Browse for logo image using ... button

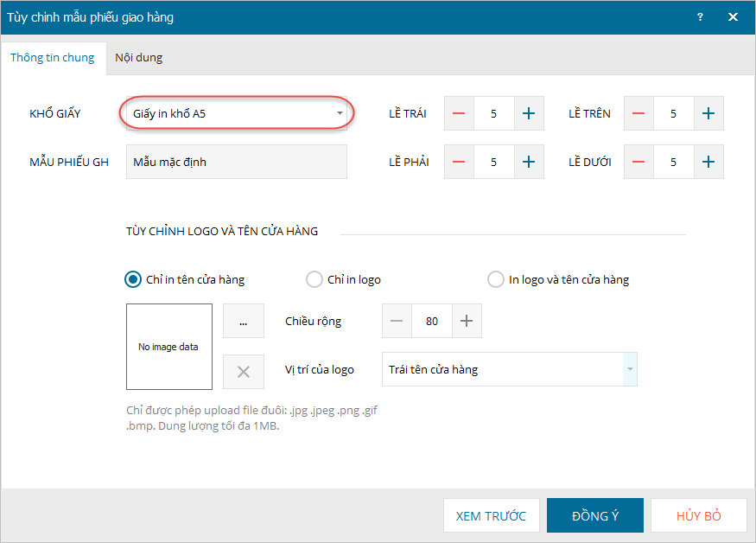244,321
